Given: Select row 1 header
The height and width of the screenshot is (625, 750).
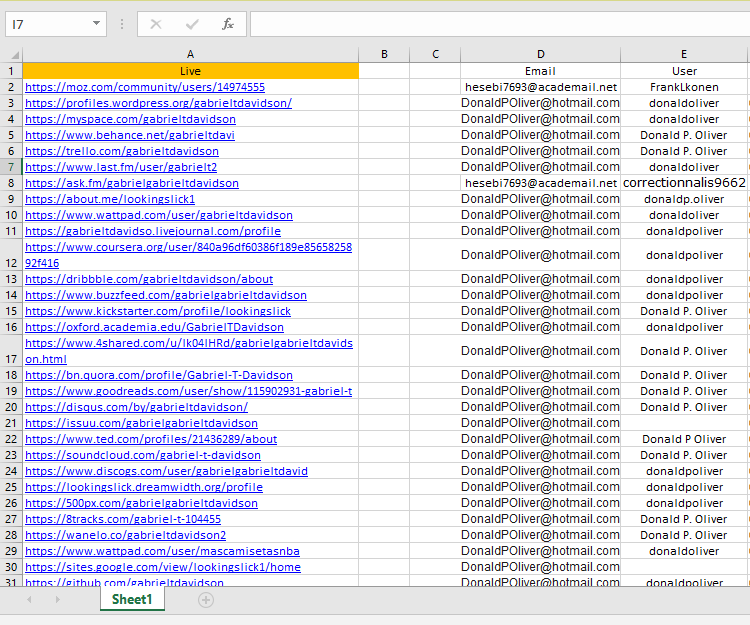Looking at the screenshot, I should 11,71.
